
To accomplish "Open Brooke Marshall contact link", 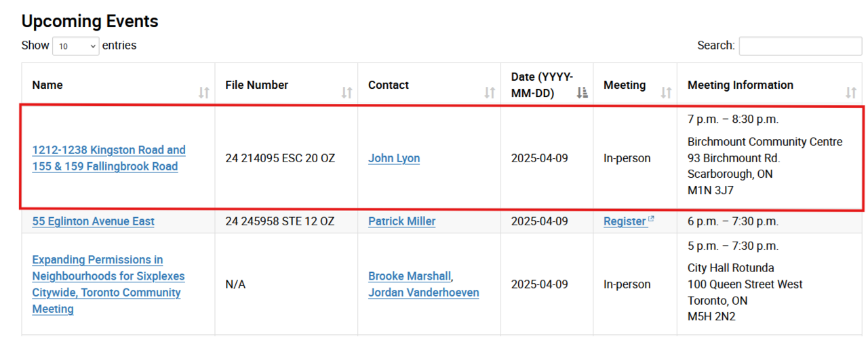I will coord(410,276).
